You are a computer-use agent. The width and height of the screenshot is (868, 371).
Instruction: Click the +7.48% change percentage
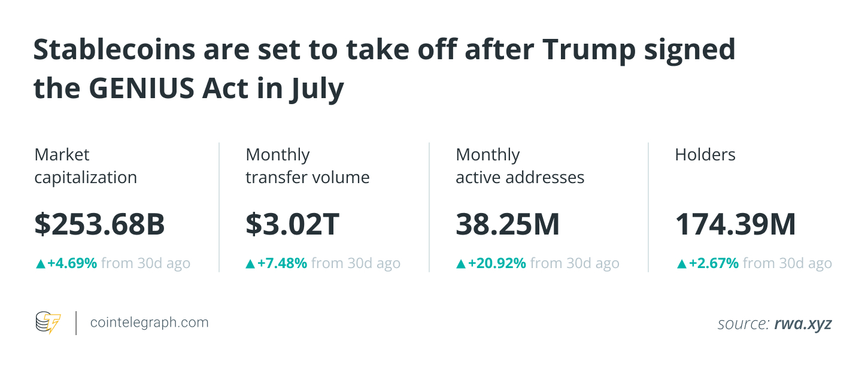click(282, 263)
